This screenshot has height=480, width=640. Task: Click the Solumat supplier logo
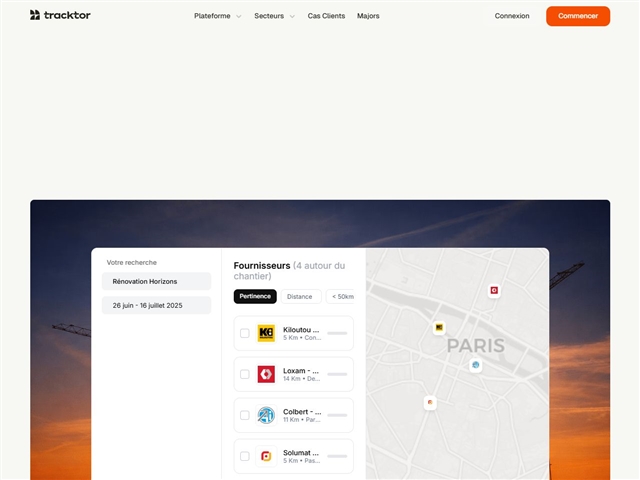pos(266,456)
